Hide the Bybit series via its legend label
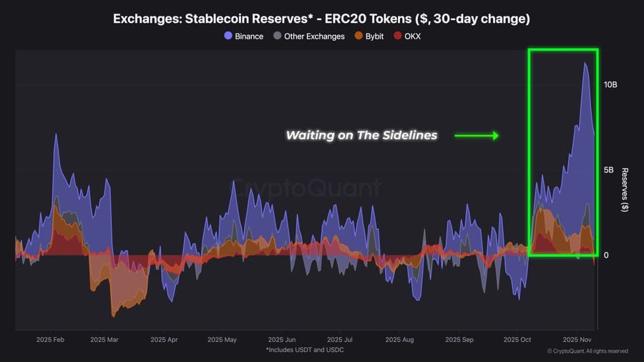Screen dimensions: 644x362 (374, 36)
